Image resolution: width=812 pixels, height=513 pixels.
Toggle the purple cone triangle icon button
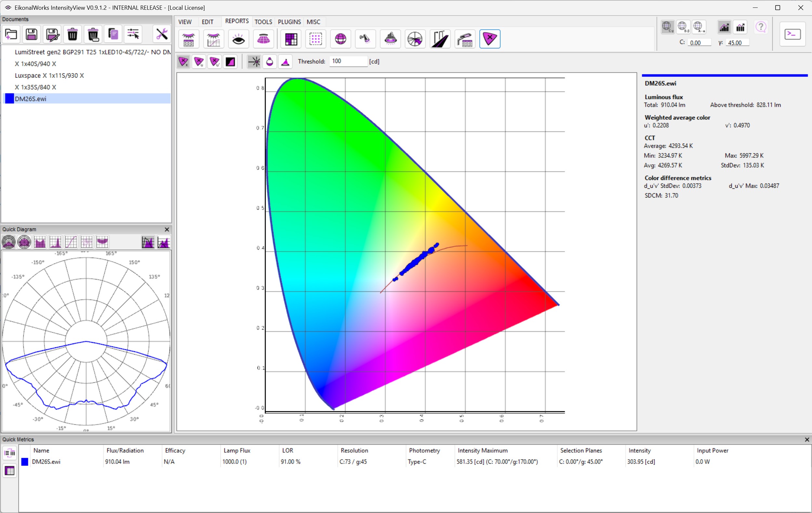(285, 62)
